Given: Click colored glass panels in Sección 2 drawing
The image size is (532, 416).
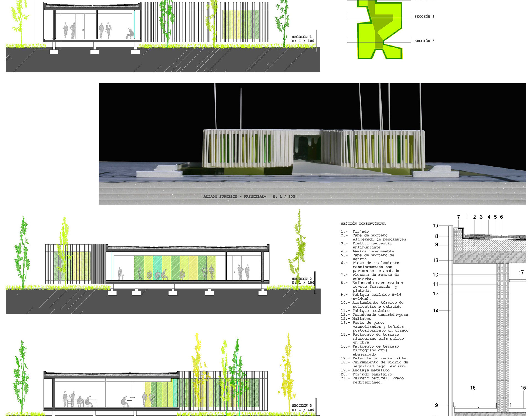Looking at the screenshot, I should [x=175, y=268].
